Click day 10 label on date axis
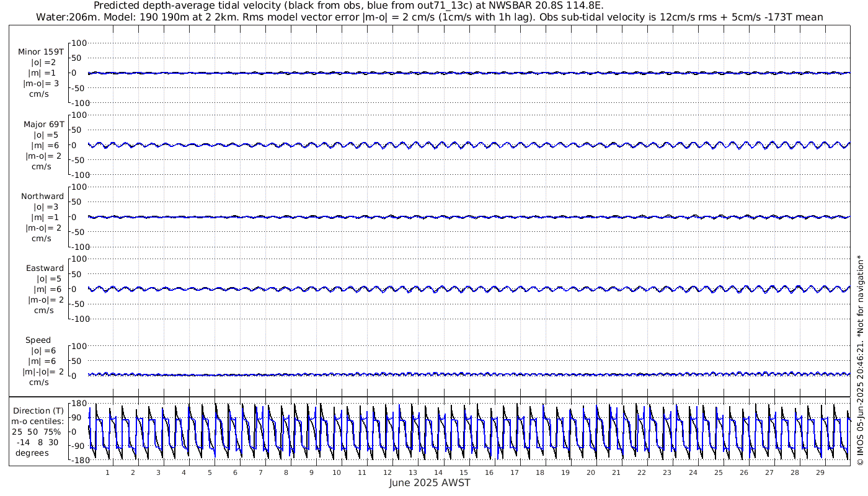This screenshot has height=496, width=868. coord(337,472)
